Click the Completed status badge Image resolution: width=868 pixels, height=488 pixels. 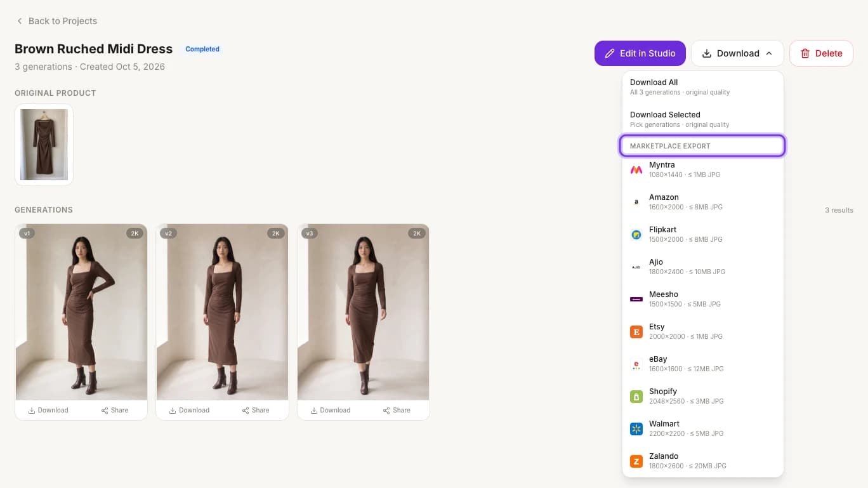coord(202,49)
